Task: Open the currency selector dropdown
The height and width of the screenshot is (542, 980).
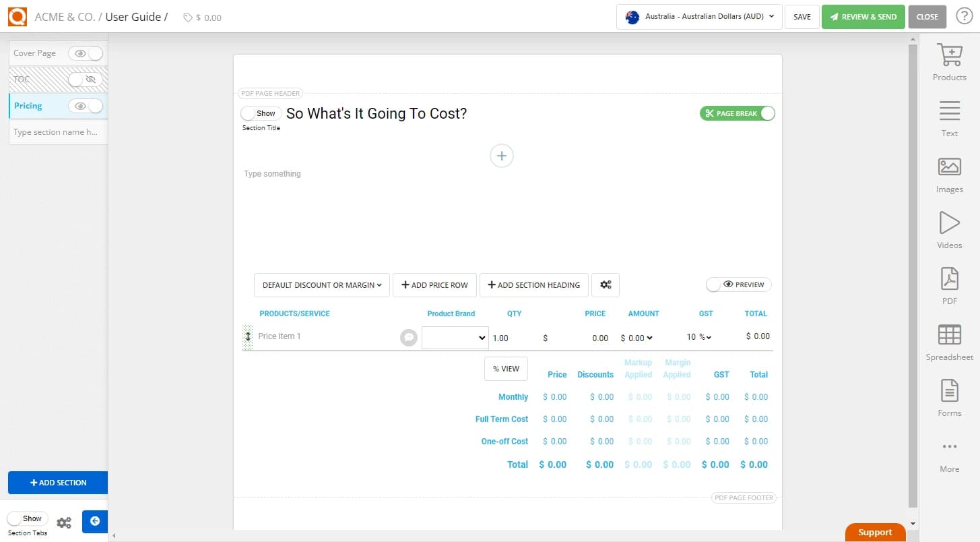Action: click(698, 17)
